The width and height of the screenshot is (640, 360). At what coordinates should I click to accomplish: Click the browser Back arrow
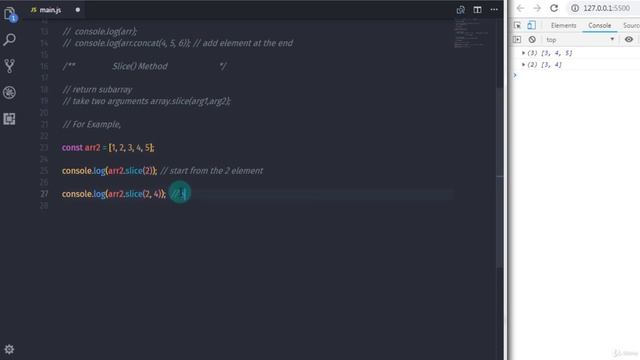coord(520,8)
